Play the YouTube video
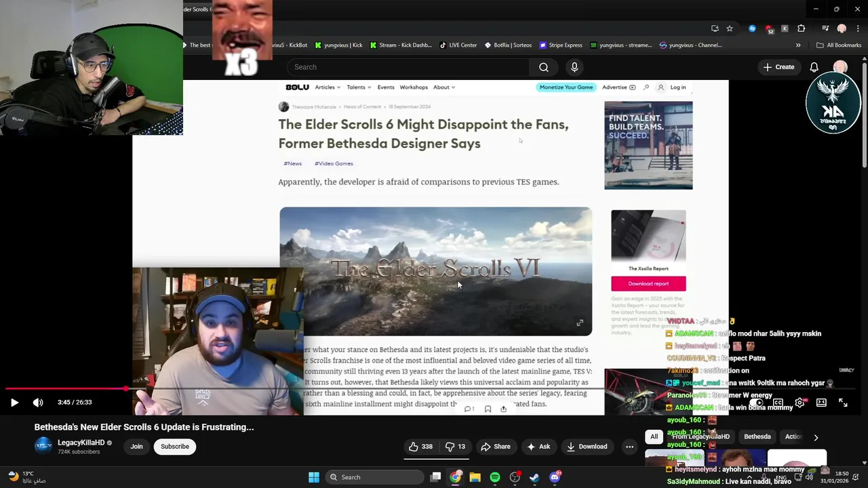This screenshot has height=488, width=868. pos(14,403)
